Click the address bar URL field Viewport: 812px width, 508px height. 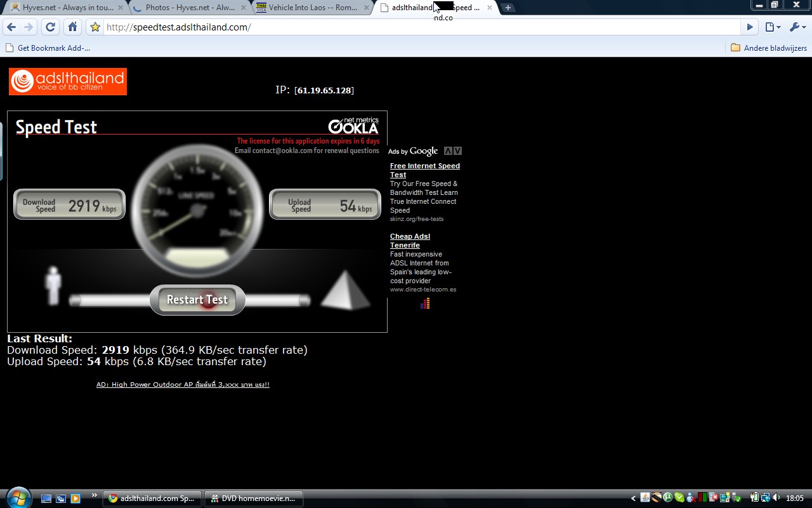[x=422, y=27]
